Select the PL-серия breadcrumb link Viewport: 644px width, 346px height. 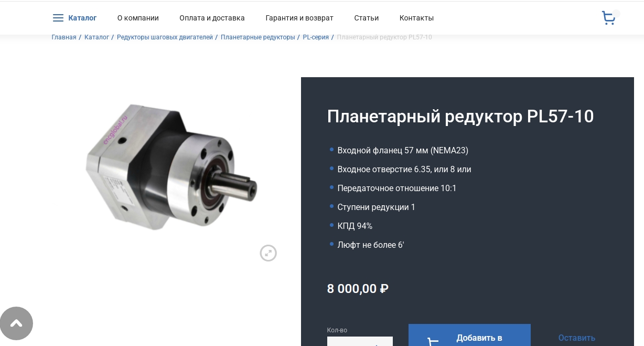[x=316, y=37]
